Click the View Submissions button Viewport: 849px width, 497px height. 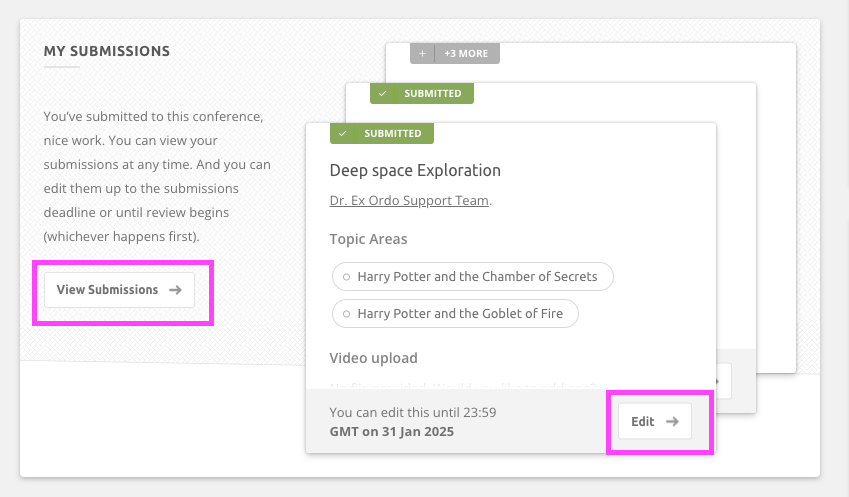point(118,290)
